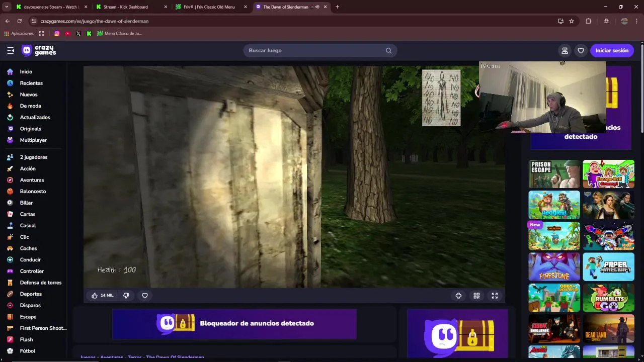Screen dimensions: 644x362
Task: Open the tab search dropdown arrow
Action: [x=7, y=7]
